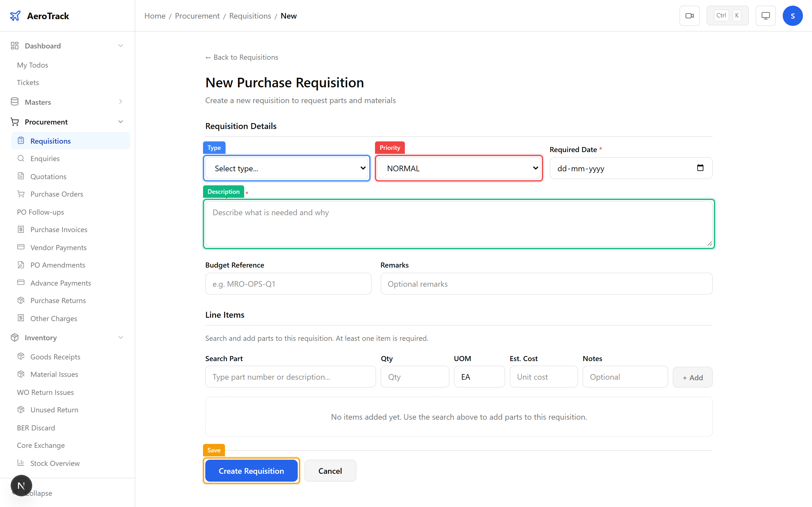The width and height of the screenshot is (812, 507).
Task: Change the Priority dropdown from NORMAL
Action: (458, 168)
